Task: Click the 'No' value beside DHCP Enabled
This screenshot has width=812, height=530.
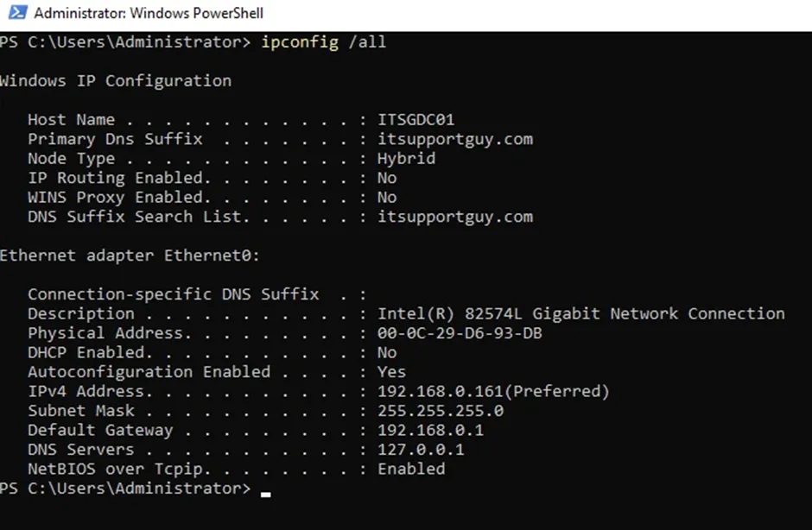Action: coord(387,352)
